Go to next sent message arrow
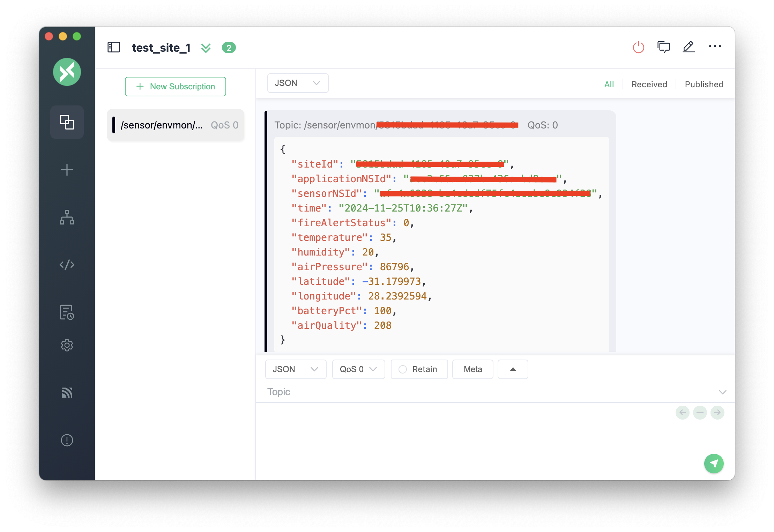 [717, 412]
